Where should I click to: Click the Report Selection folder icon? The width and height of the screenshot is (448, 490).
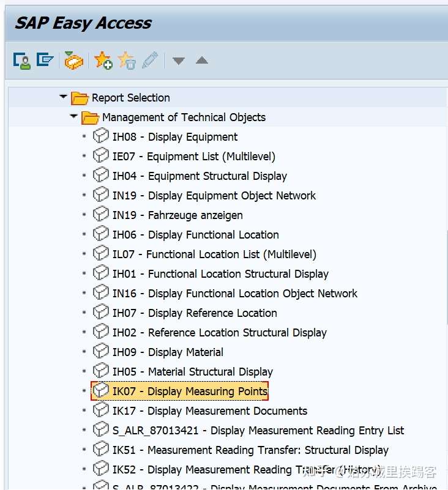[x=80, y=98]
